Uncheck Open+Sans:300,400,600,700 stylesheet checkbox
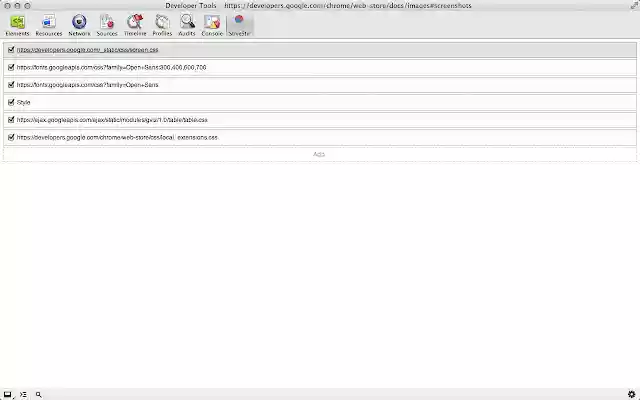The height and width of the screenshot is (400, 640). [11, 67]
